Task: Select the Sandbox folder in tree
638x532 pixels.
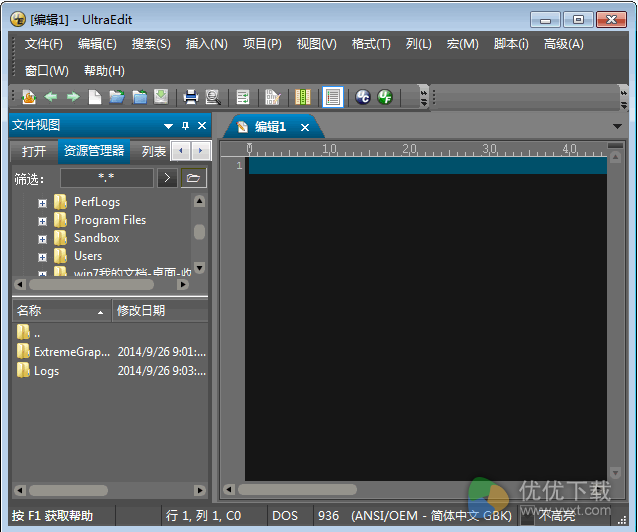Action: [96, 238]
